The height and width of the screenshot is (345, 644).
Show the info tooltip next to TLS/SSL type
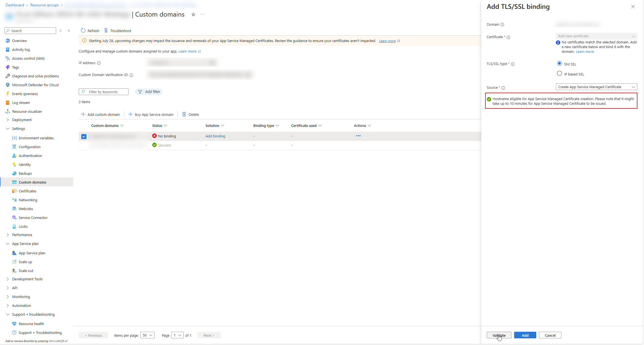[513, 64]
